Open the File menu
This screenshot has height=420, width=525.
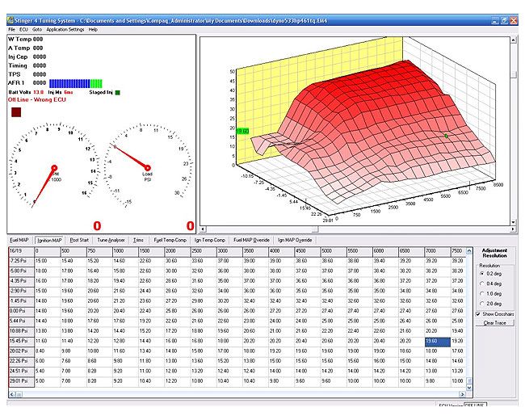pyautogui.click(x=12, y=29)
